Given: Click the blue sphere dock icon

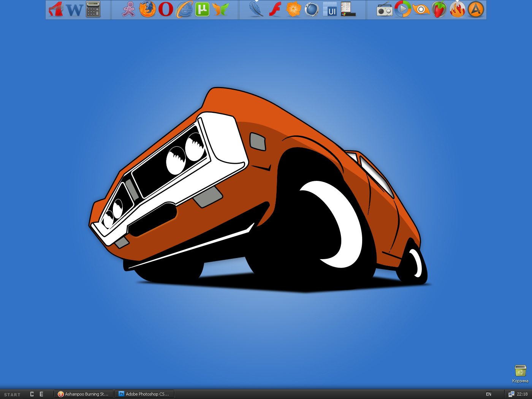Looking at the screenshot, I should tap(312, 9).
